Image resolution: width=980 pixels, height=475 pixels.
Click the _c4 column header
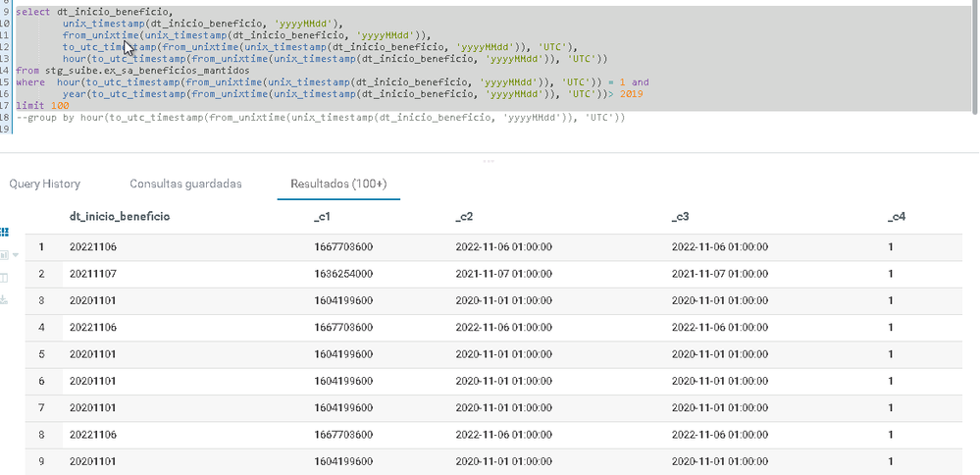tap(897, 217)
